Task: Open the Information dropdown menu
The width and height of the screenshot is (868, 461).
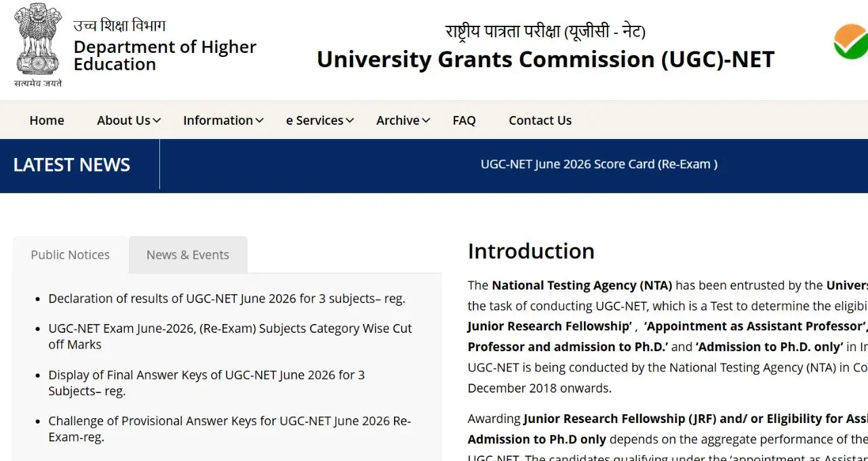Action: 223,121
